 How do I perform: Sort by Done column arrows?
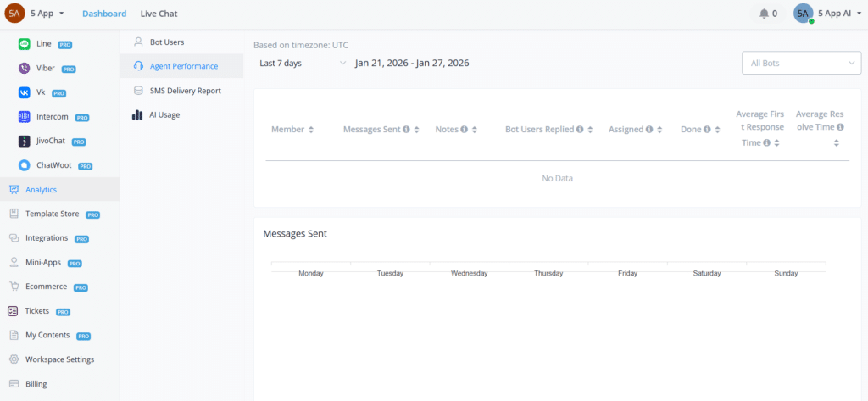718,130
